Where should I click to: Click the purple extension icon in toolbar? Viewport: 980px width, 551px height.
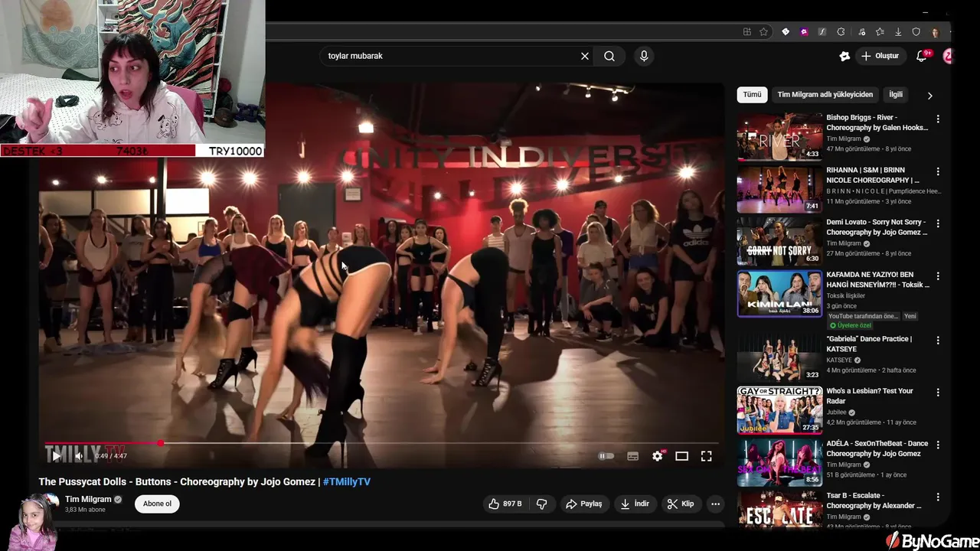803,32
